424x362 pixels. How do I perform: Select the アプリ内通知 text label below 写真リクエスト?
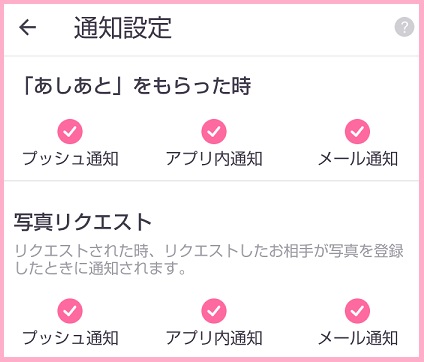214,338
